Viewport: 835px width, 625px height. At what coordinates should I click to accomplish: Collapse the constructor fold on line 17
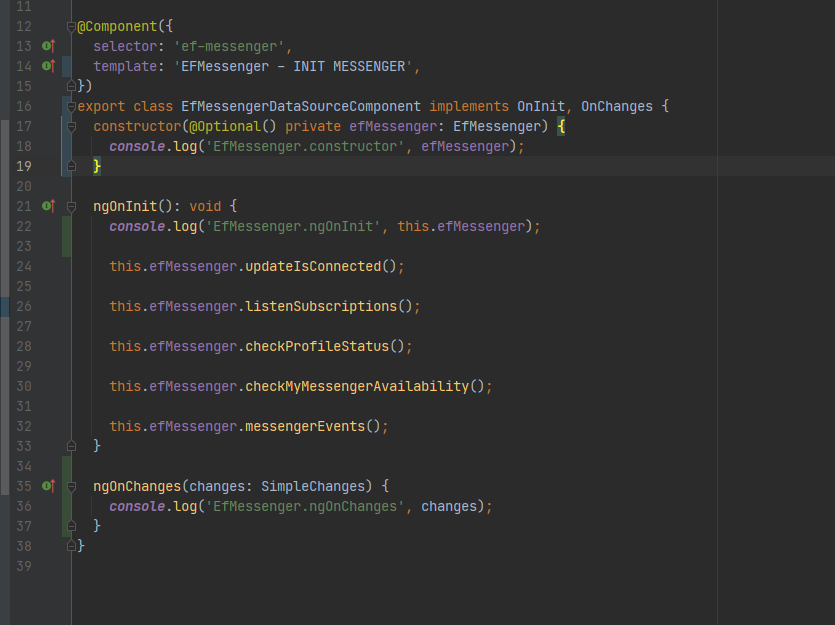click(71, 127)
